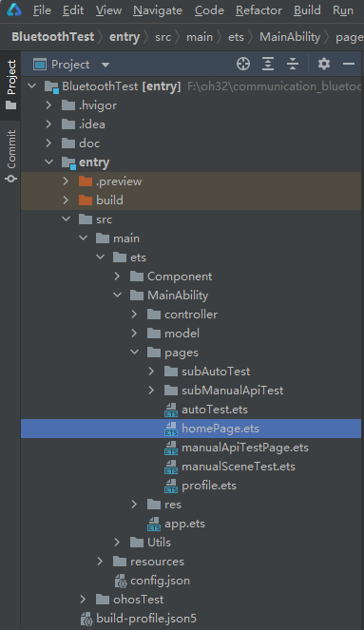The image size is (364, 630).
Task: Switch to the Commit side tab
Action: point(10,156)
